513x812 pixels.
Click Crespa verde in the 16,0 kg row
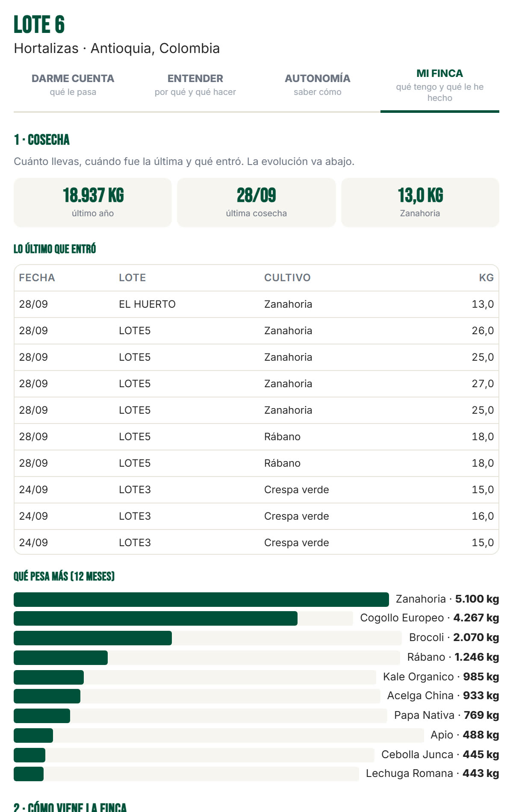tap(297, 516)
